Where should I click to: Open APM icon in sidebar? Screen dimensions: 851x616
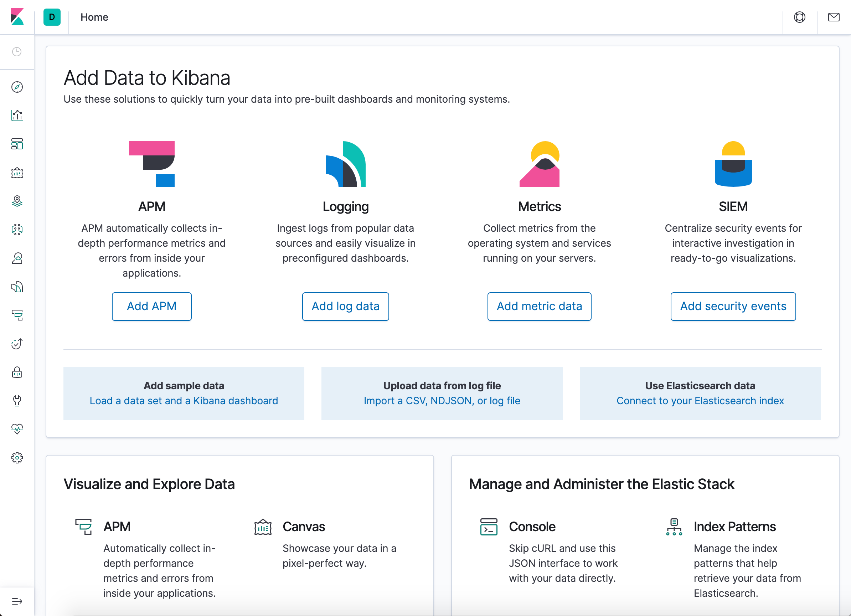click(17, 315)
